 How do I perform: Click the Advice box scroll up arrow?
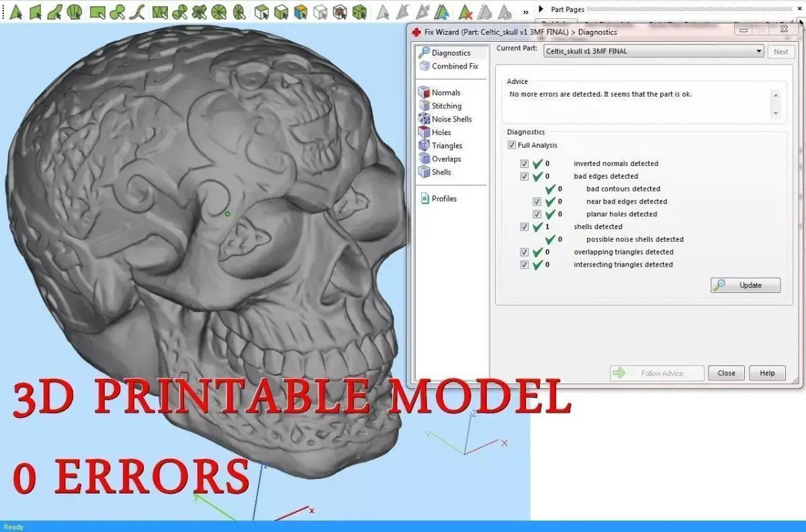(x=776, y=95)
